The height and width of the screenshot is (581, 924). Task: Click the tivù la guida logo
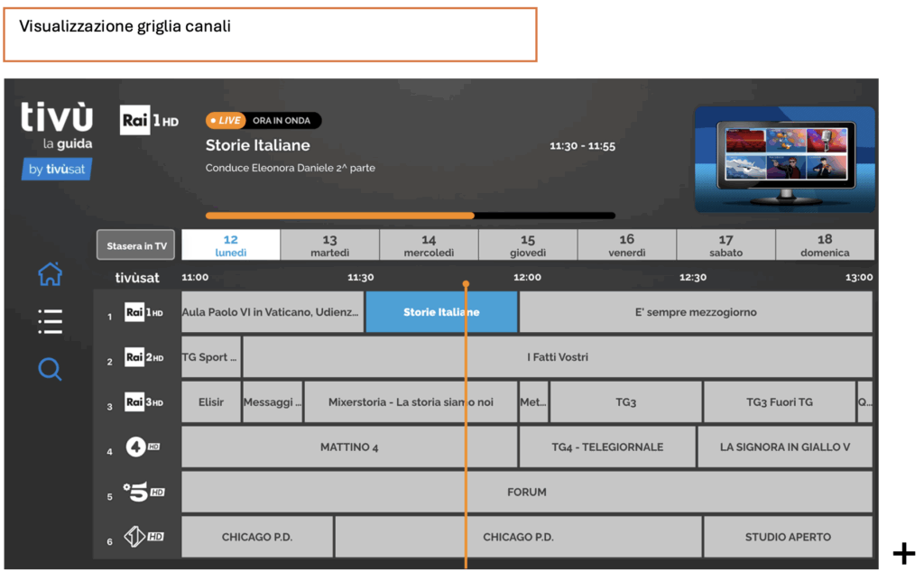tap(57, 141)
